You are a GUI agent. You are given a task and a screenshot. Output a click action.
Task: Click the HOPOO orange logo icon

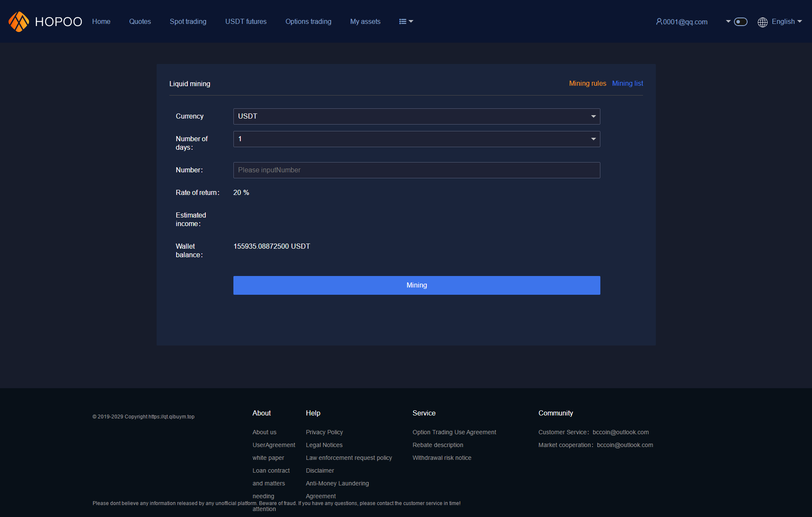click(x=19, y=21)
